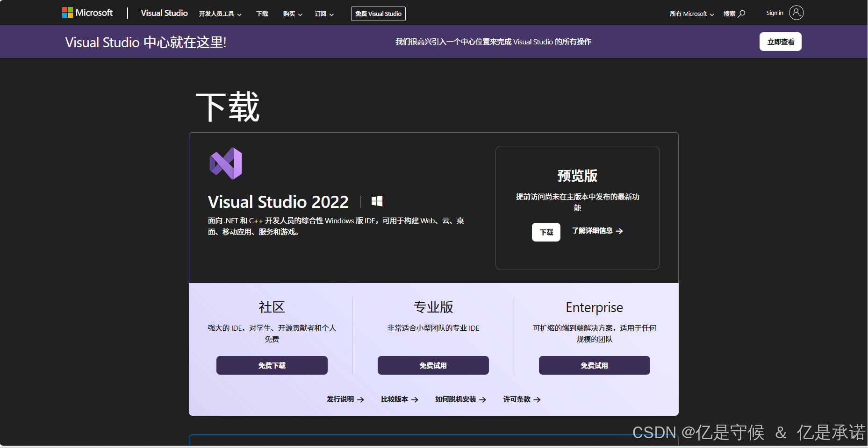This screenshot has height=448, width=868.
Task: Click the purple Visual Studio logo
Action: click(226, 164)
